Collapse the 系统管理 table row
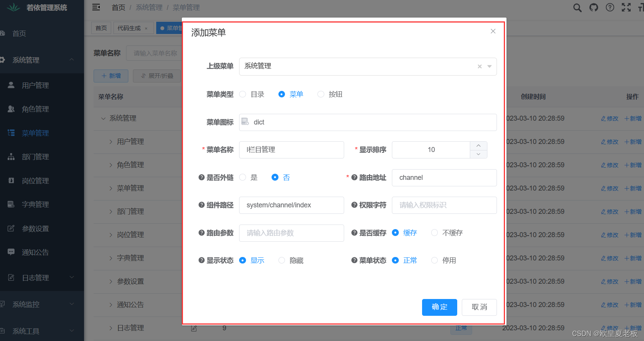This screenshot has width=644, height=341. click(103, 118)
